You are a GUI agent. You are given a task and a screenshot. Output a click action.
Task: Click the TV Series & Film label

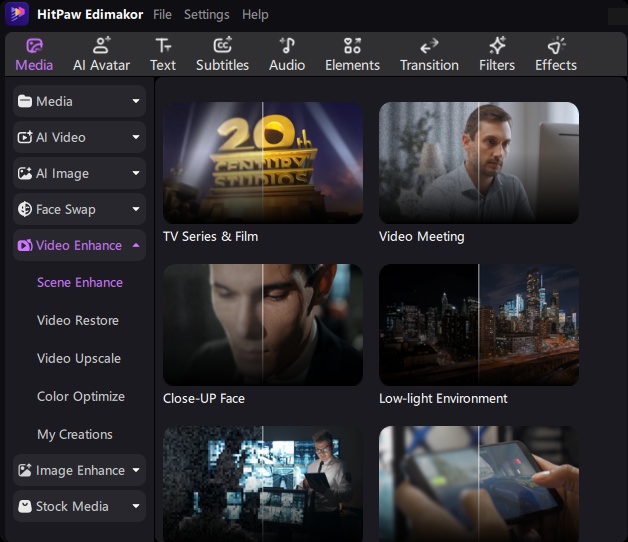point(211,236)
